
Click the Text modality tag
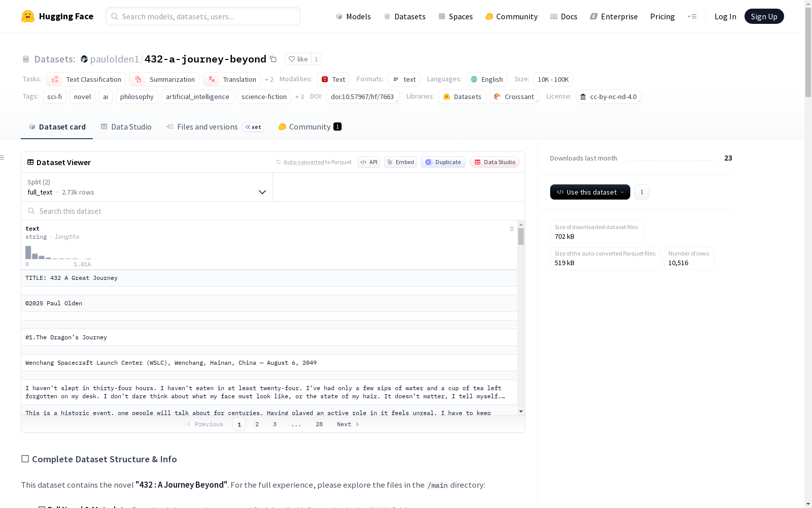point(333,79)
